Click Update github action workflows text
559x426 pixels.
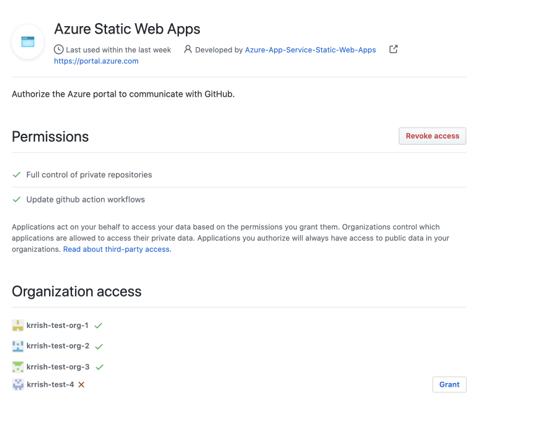click(x=86, y=199)
